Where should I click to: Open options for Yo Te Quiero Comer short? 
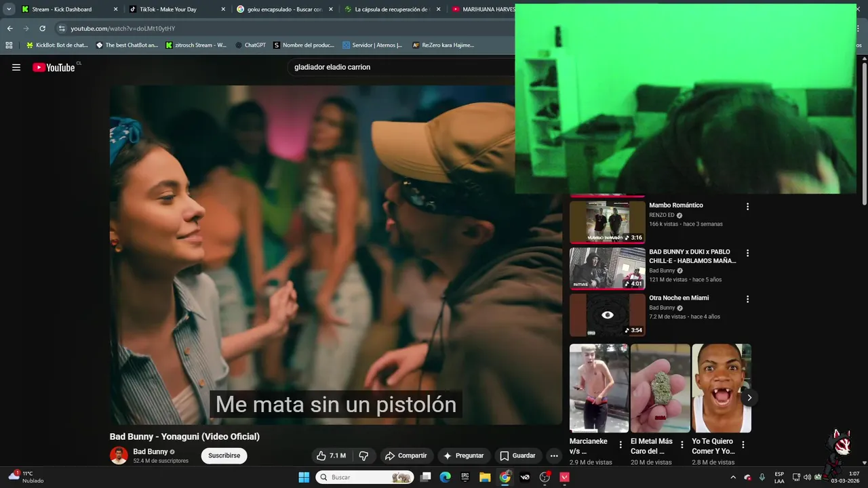point(743,445)
